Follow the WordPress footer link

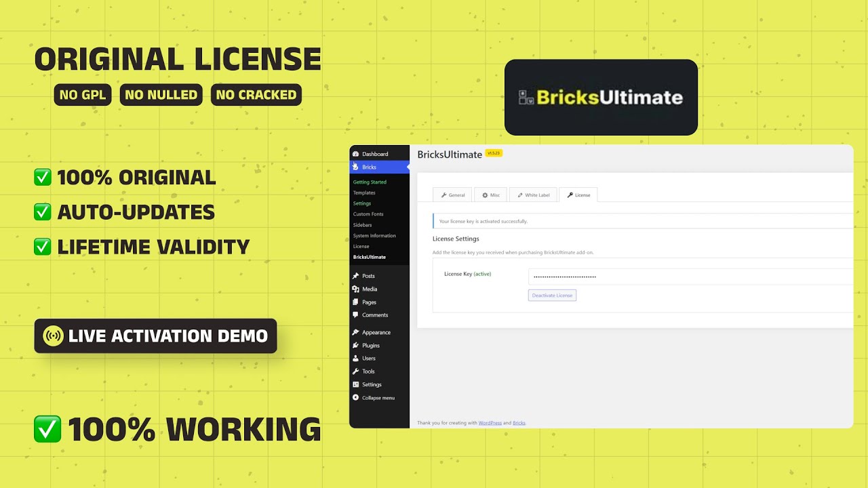[x=490, y=423]
